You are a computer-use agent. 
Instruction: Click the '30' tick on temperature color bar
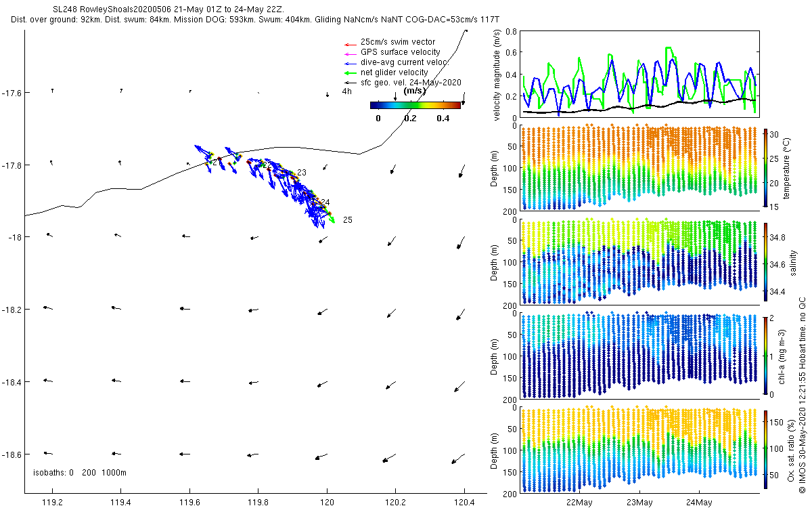coord(775,134)
